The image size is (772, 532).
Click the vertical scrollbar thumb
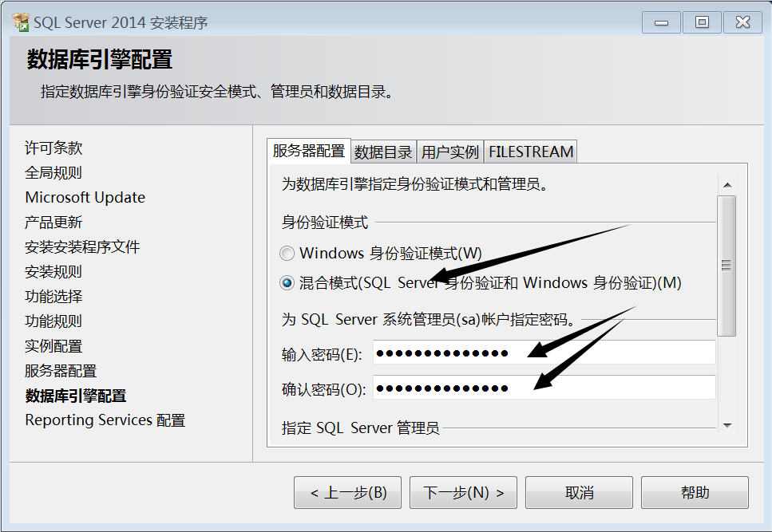(x=726, y=266)
